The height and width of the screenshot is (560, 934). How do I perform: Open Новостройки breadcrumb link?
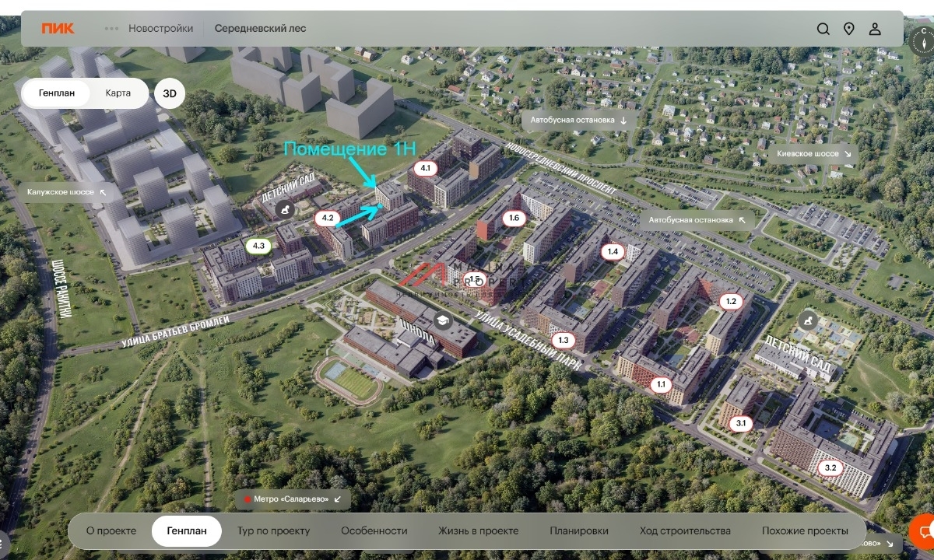160,29
